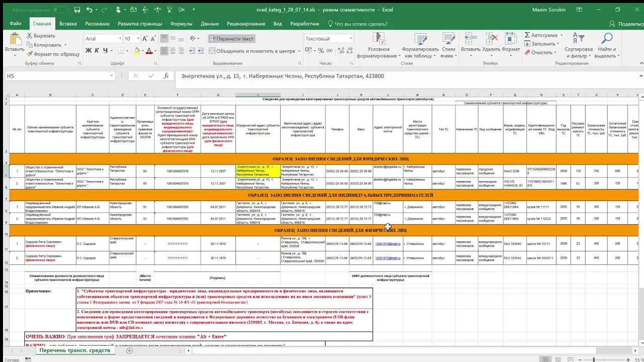The width and height of the screenshot is (644, 362).
Task: Open the Файл menu
Action: pos(15,24)
